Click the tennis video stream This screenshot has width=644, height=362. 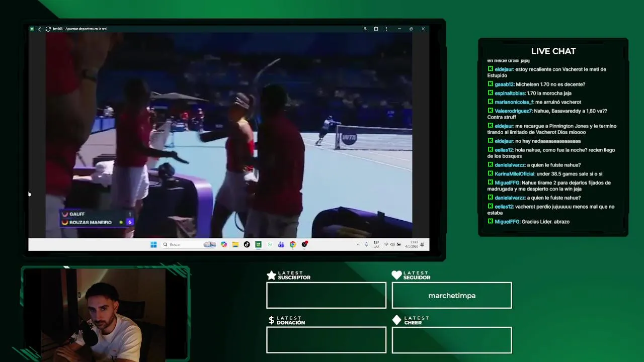(229, 135)
